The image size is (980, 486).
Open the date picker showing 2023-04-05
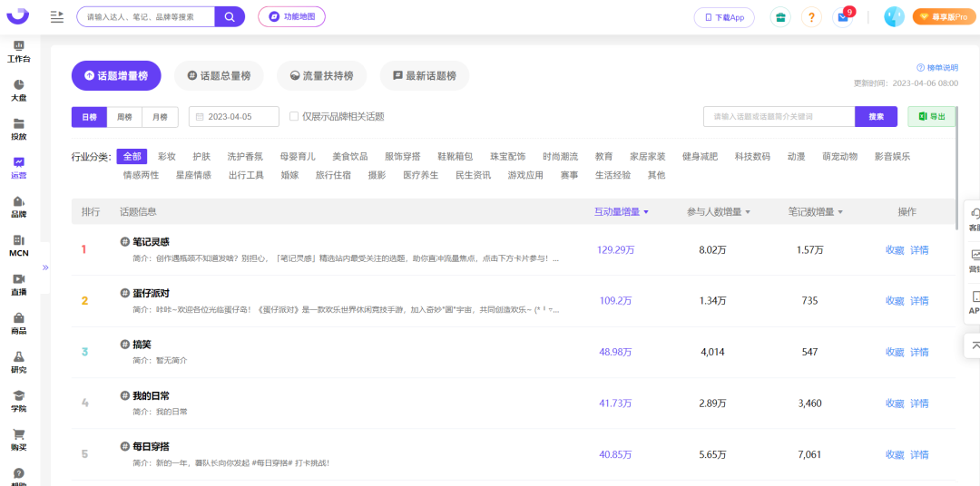(x=234, y=117)
